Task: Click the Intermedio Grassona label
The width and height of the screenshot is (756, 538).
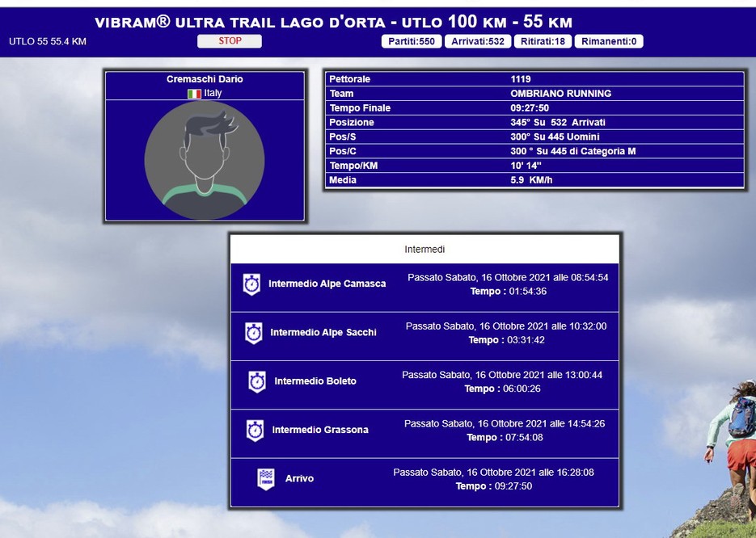Action: (320, 430)
